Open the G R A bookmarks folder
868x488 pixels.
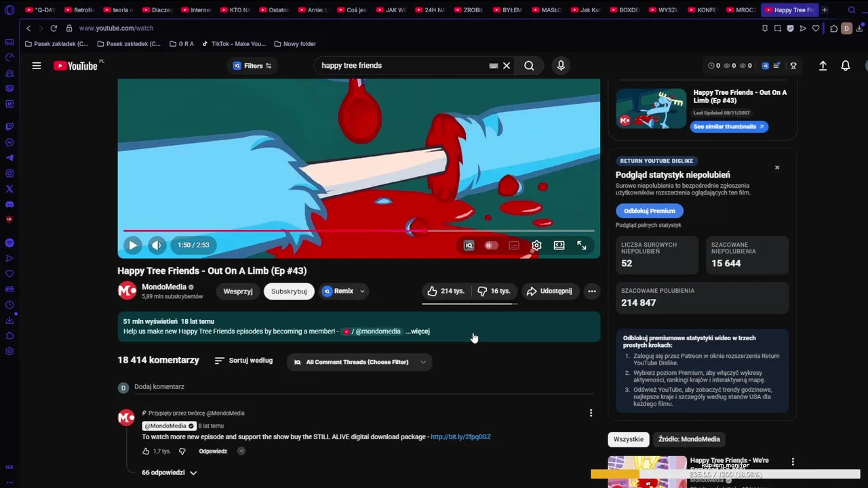[x=181, y=44]
